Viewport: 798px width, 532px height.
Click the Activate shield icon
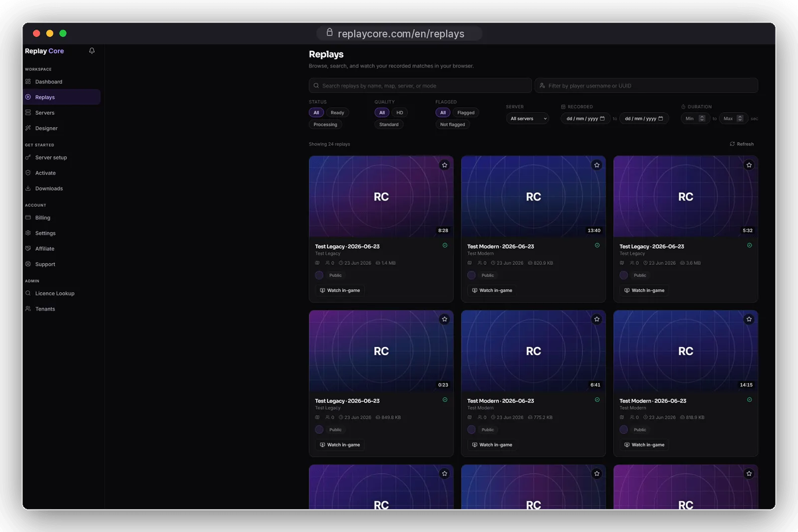(x=28, y=173)
